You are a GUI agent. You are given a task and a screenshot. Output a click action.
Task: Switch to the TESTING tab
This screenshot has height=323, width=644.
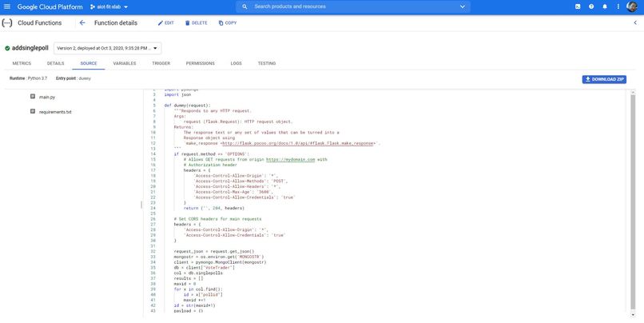tap(267, 63)
